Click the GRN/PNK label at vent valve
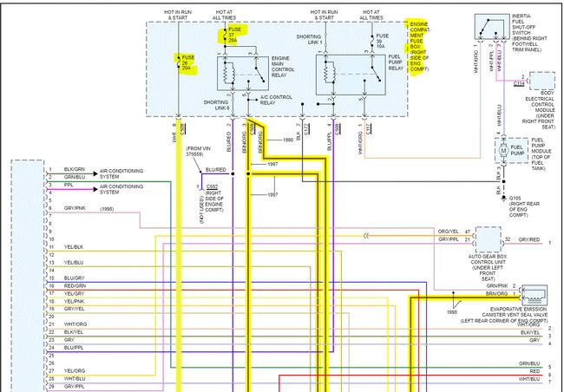 pyautogui.click(x=497, y=286)
